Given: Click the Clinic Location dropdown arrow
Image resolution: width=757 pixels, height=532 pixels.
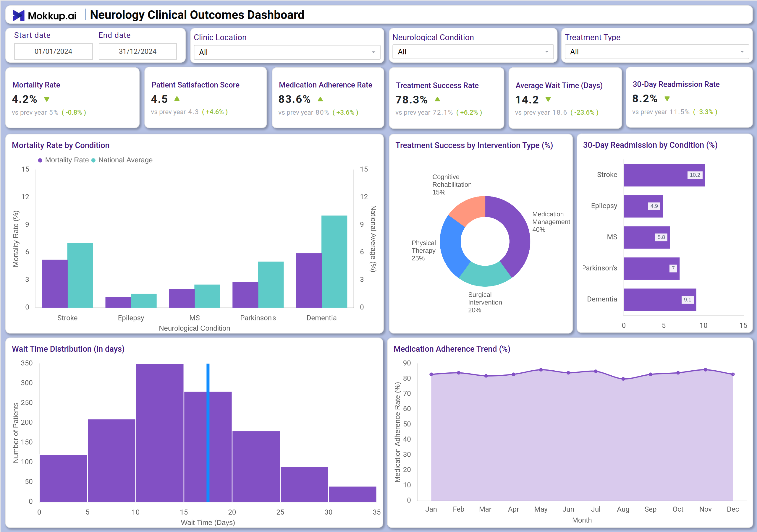Looking at the screenshot, I should coord(373,52).
